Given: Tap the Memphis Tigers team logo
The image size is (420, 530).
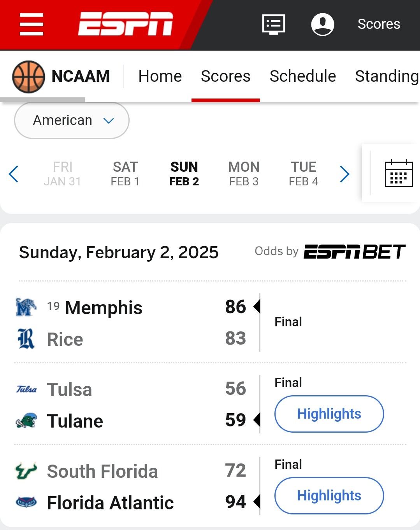Looking at the screenshot, I should click(x=26, y=307).
